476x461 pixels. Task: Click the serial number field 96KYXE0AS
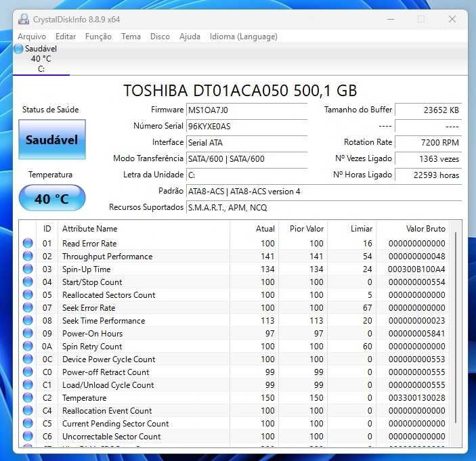click(x=247, y=127)
